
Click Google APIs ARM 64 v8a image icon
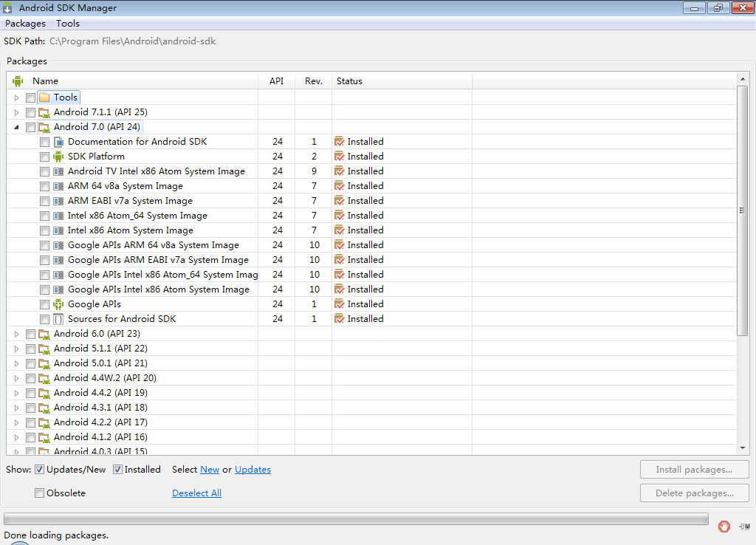click(x=58, y=245)
